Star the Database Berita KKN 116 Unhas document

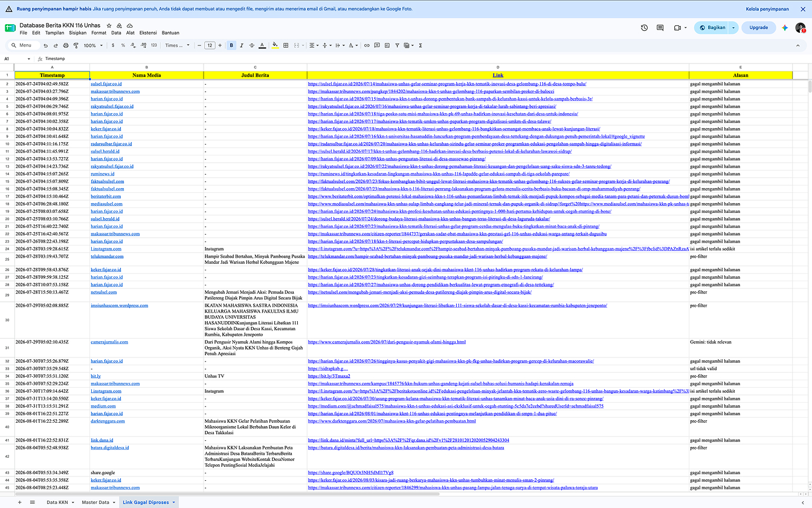(x=109, y=25)
